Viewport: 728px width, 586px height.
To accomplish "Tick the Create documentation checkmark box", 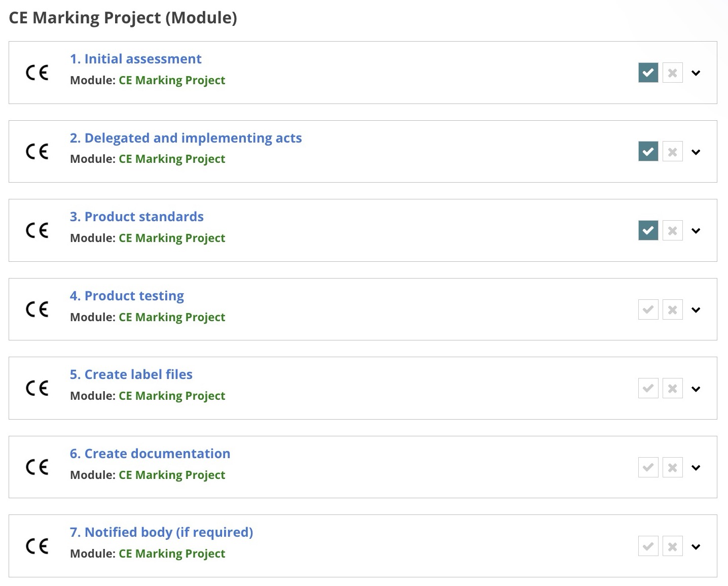I will 648,467.
